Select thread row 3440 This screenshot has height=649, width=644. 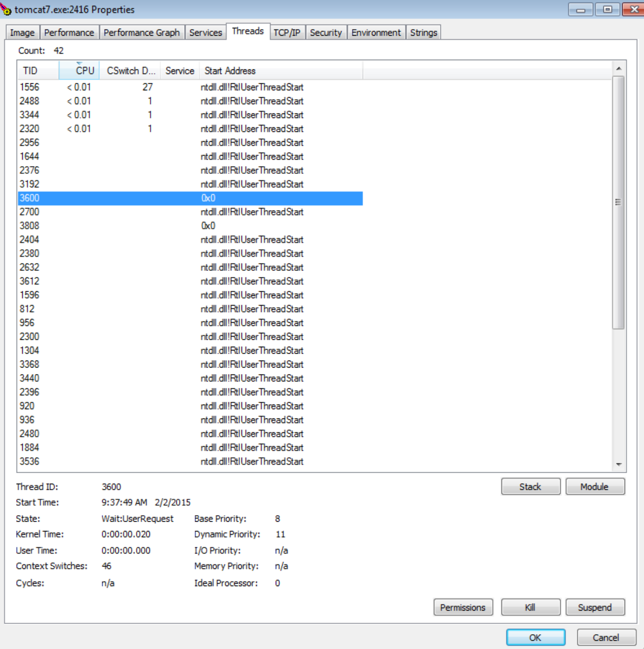click(x=190, y=378)
